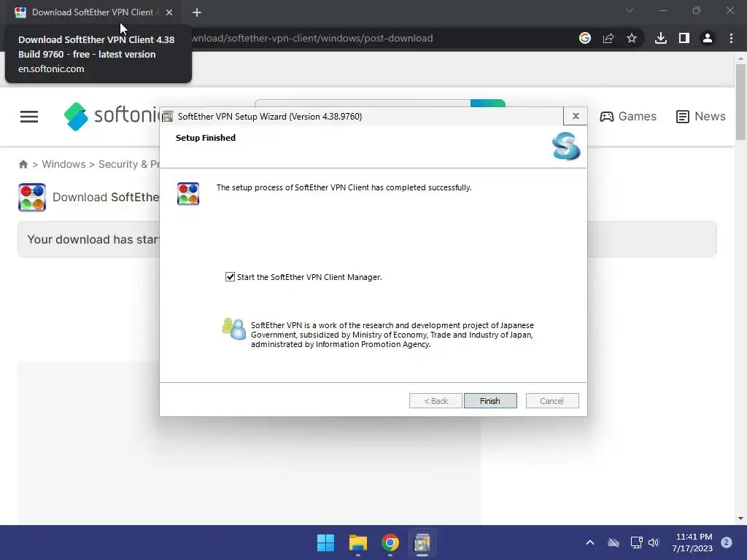Click the share page icon in address bar
The width and height of the screenshot is (747, 560).
pyautogui.click(x=608, y=38)
